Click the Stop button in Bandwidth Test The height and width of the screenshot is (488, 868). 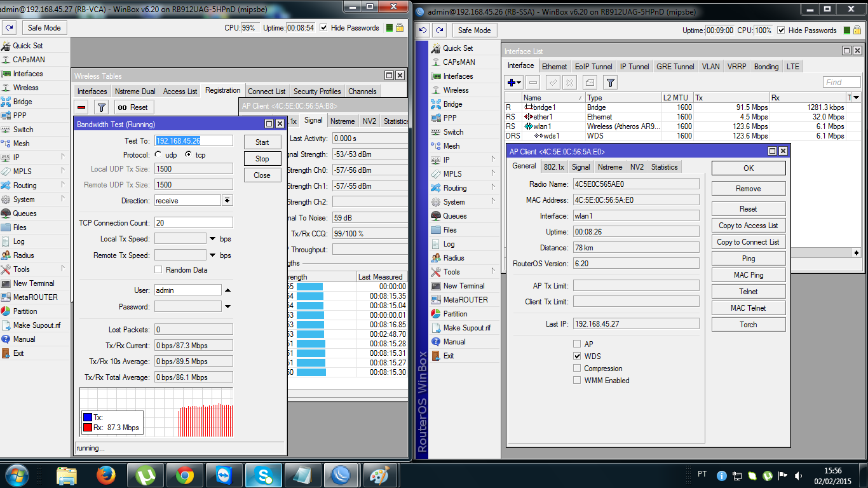pos(262,159)
